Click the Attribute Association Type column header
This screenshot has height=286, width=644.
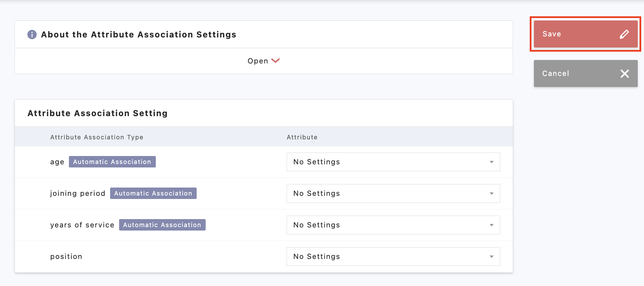(x=97, y=137)
